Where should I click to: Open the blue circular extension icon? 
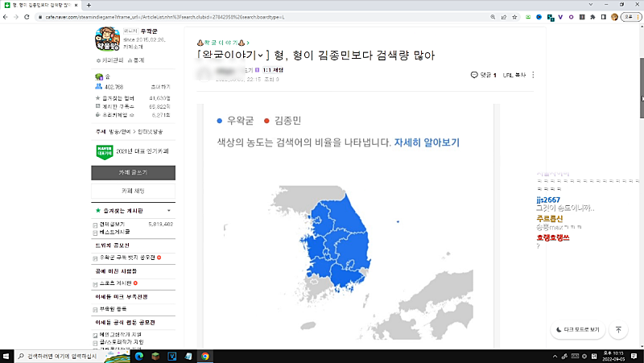(x=539, y=17)
